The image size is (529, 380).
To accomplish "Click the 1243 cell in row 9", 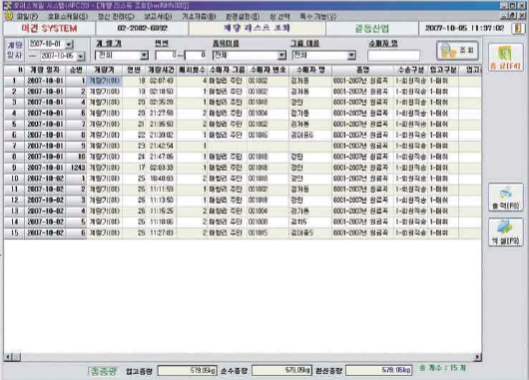I will [x=76, y=167].
